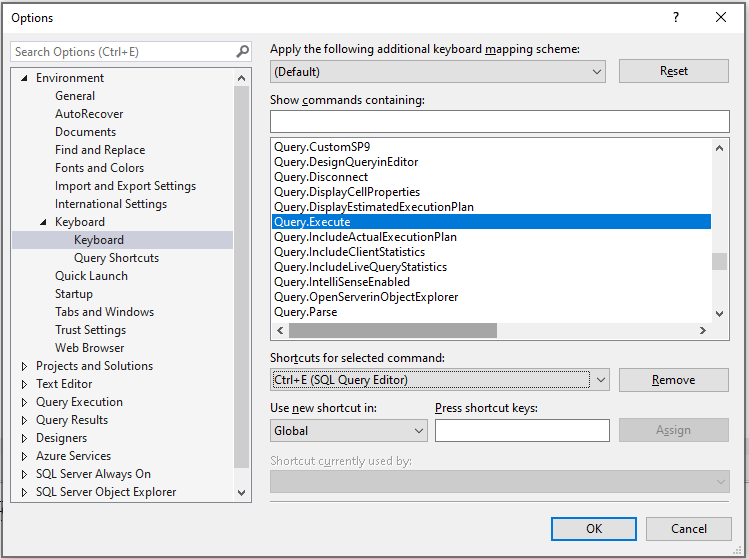The height and width of the screenshot is (559, 749).
Task: Click the help question mark icon
Action: pos(675,18)
